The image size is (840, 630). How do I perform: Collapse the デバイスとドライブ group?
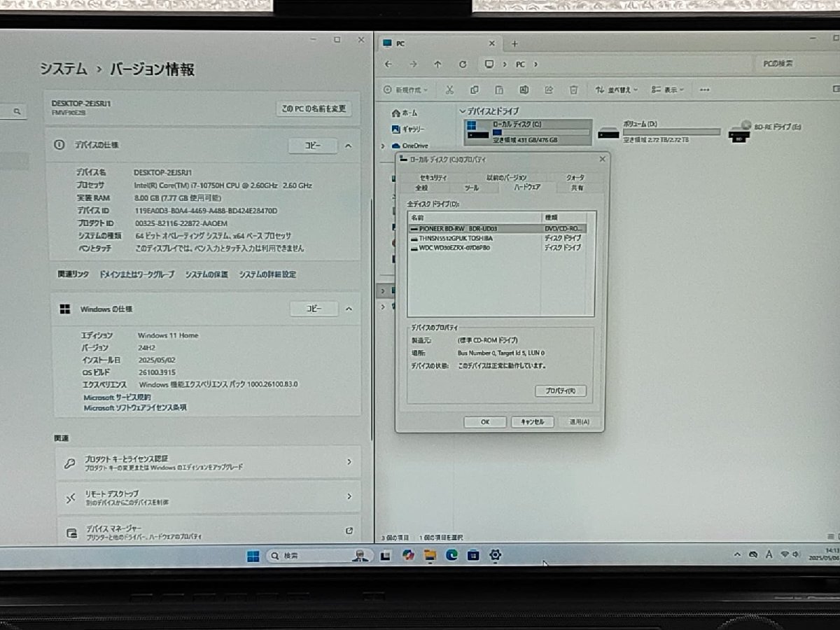[x=462, y=112]
